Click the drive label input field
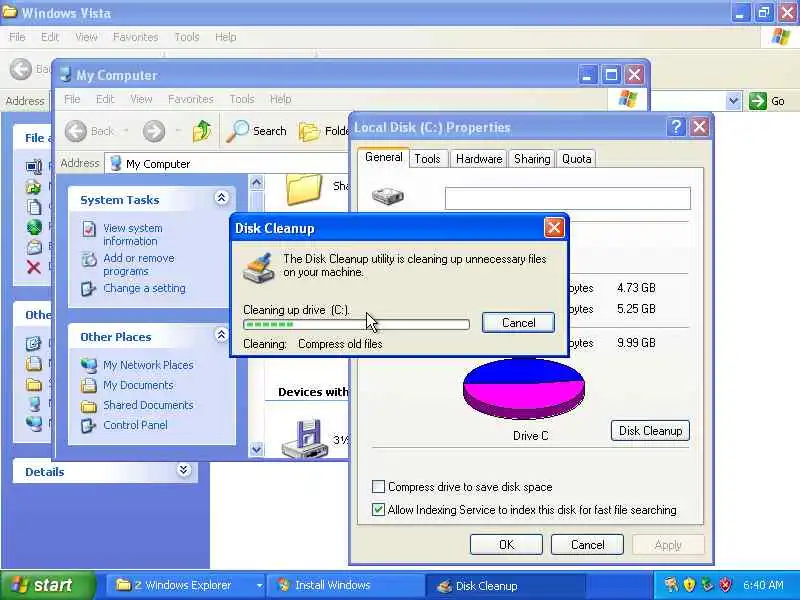Viewport: 800px width, 600px height. (567, 198)
